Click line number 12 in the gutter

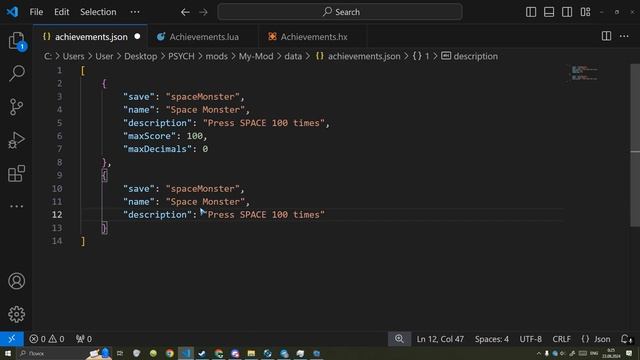point(57,215)
